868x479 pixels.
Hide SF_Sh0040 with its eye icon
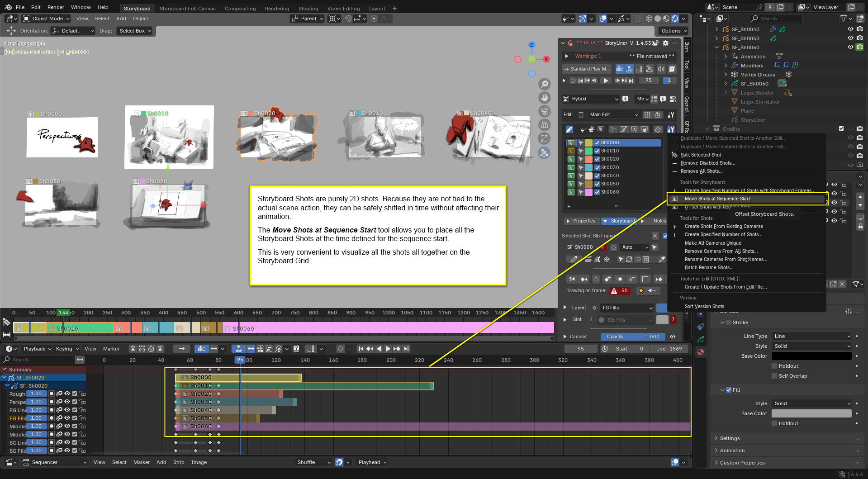(x=850, y=29)
